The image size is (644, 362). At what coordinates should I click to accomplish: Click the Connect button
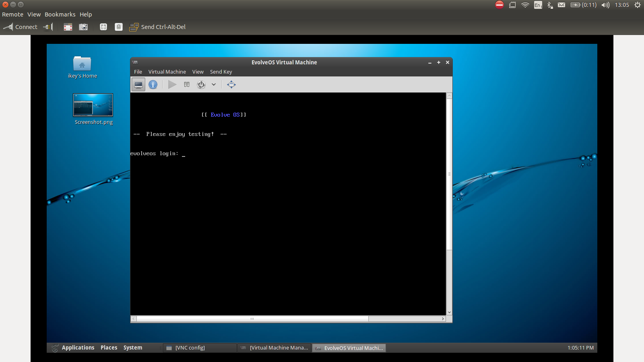point(20,27)
